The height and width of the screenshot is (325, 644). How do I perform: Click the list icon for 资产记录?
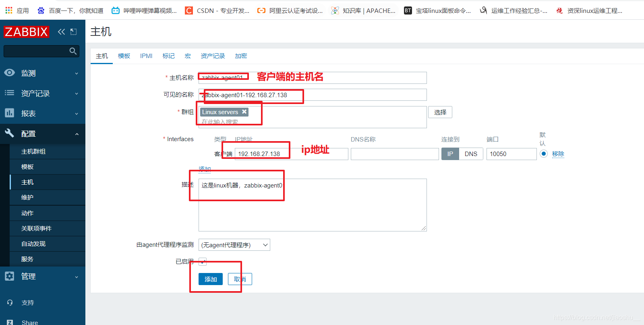(x=9, y=93)
